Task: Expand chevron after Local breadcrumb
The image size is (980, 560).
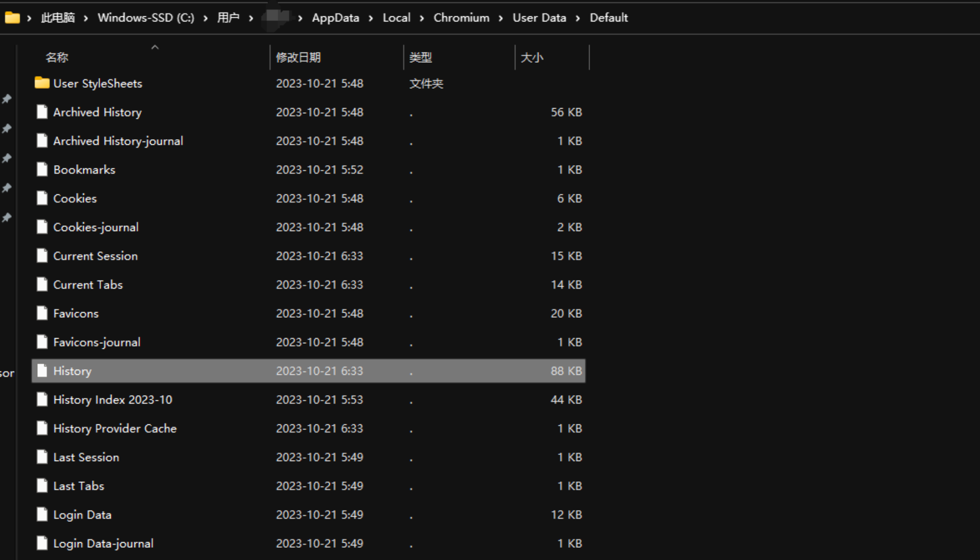Action: [422, 18]
